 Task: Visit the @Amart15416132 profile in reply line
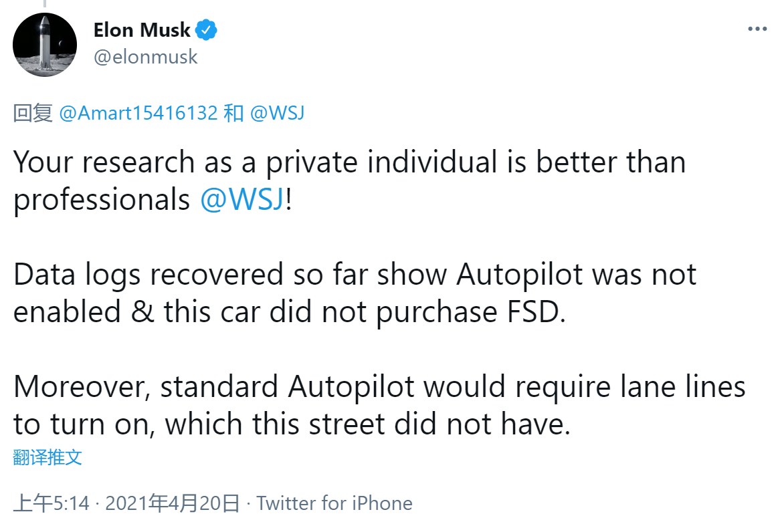(138, 113)
